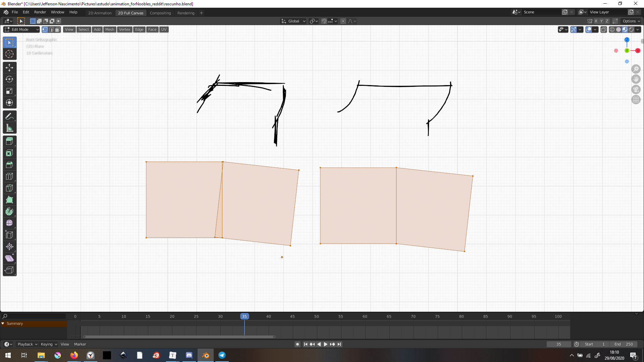The width and height of the screenshot is (644, 362).
Task: Toggle snapping magnet in header
Action: click(324, 21)
